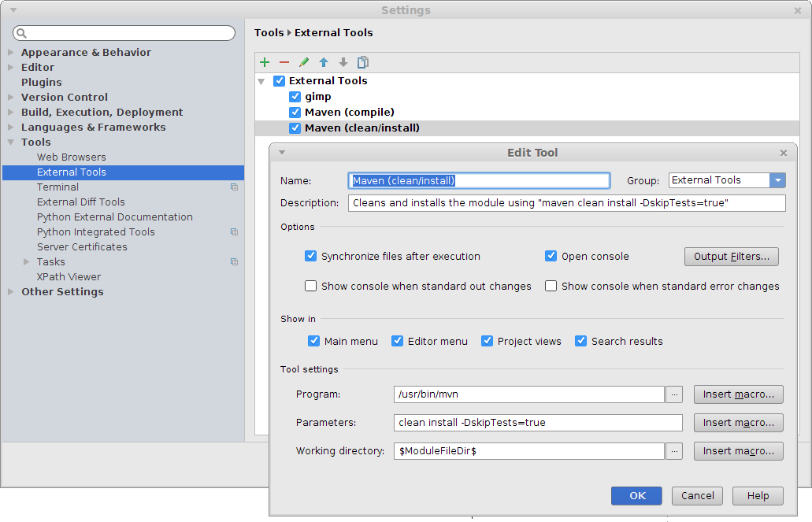This screenshot has width=812, height=522.
Task: Move tool up with the up arrow icon
Action: (x=324, y=62)
